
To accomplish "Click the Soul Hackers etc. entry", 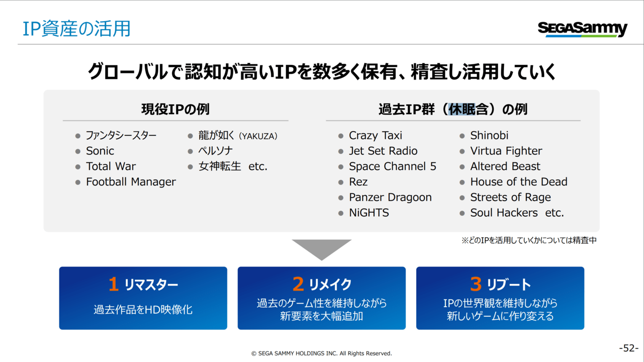I will (517, 213).
